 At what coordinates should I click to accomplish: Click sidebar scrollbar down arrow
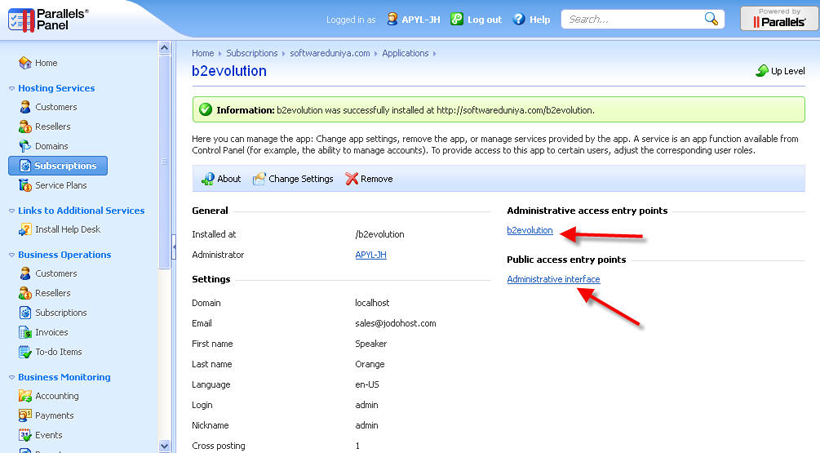tap(164, 446)
